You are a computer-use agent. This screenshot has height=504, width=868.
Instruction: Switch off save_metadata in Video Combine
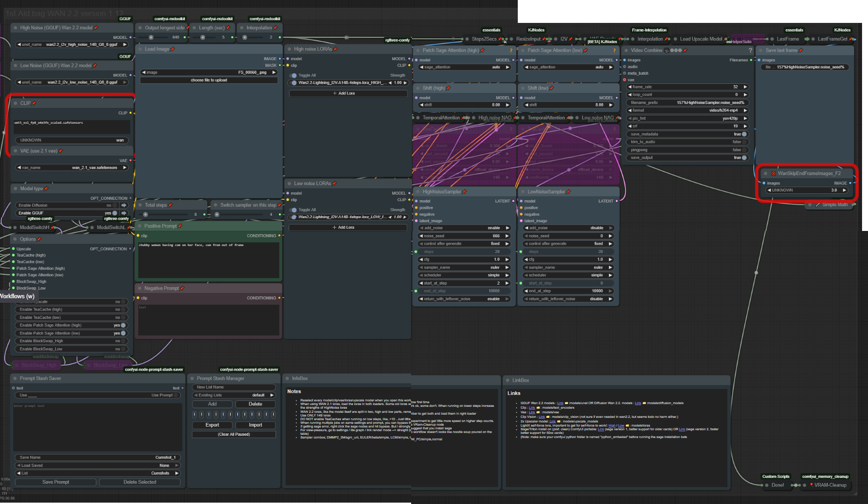pos(744,134)
